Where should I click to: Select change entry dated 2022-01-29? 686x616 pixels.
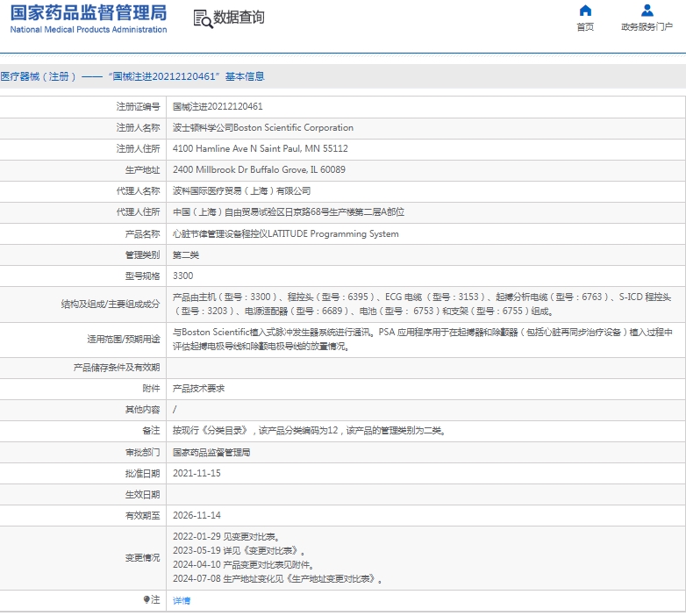(226, 537)
